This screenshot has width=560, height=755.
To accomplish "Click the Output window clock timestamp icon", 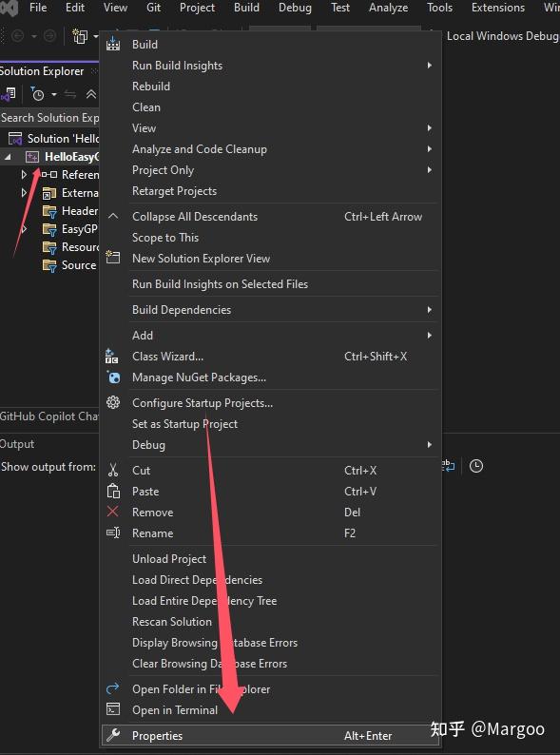I will coord(476,466).
